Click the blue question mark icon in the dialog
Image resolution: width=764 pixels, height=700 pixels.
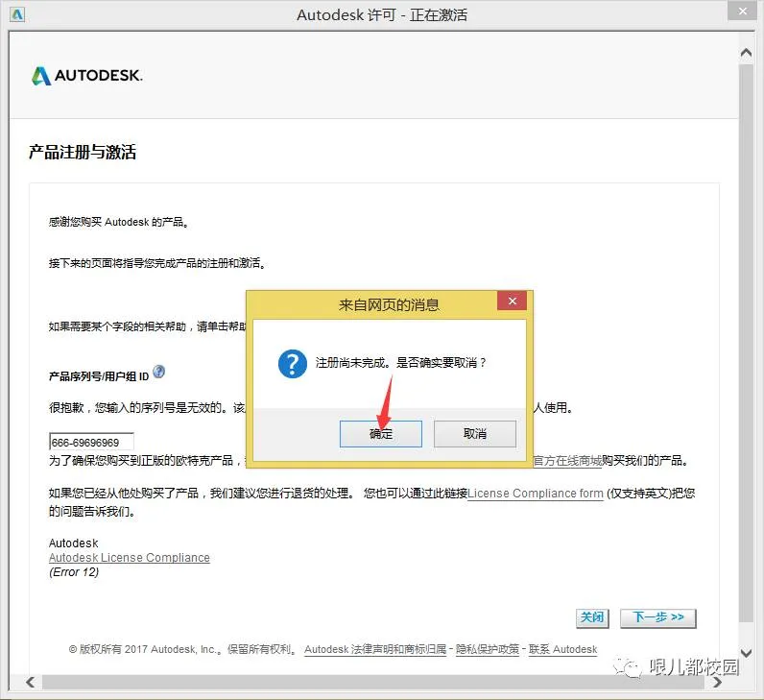tap(293, 364)
